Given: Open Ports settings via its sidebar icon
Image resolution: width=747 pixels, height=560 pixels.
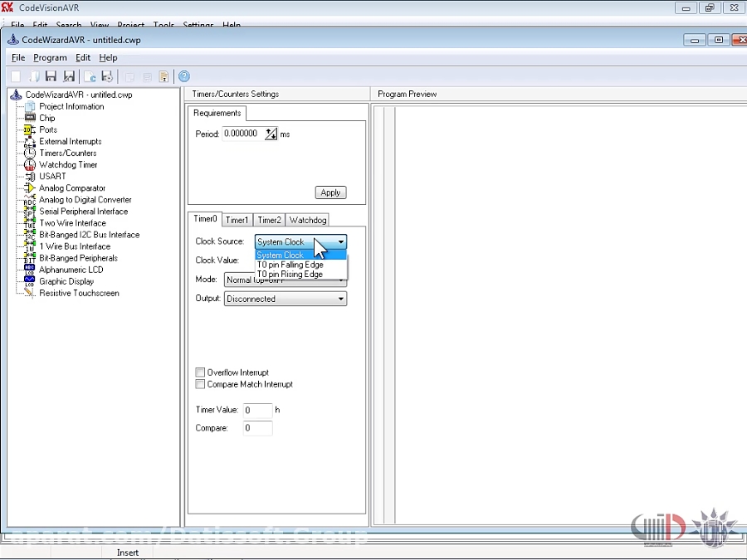Looking at the screenshot, I should tap(29, 129).
